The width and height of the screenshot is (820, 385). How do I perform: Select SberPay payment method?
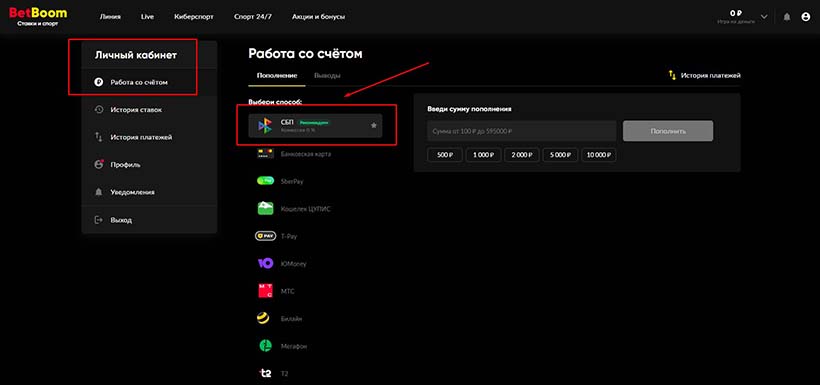(x=315, y=181)
